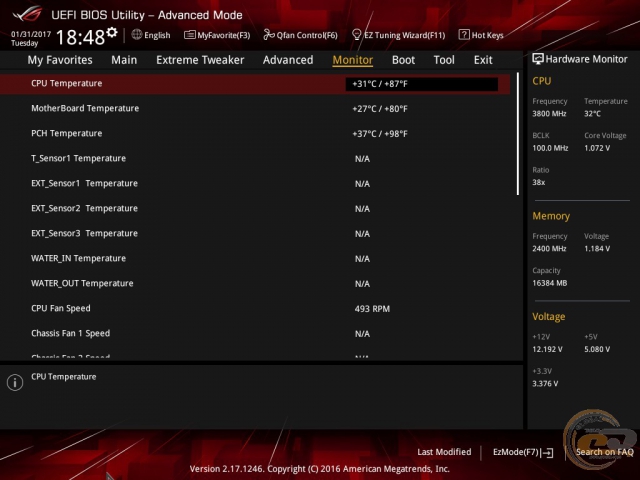This screenshot has width=640, height=480.
Task: Click the +27°C / +80°F motherboard value
Action: tap(380, 109)
